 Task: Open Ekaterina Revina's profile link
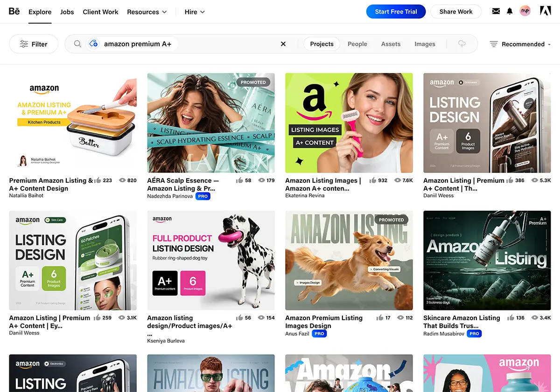[305, 196]
